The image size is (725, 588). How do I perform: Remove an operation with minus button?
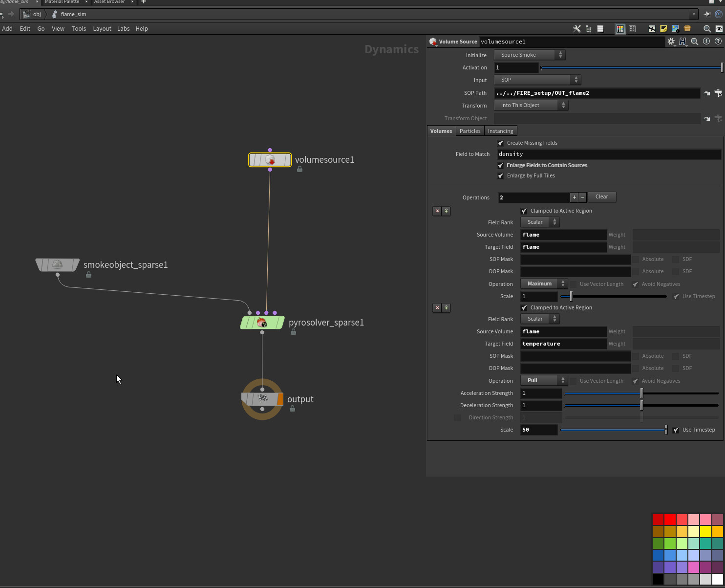[582, 197]
